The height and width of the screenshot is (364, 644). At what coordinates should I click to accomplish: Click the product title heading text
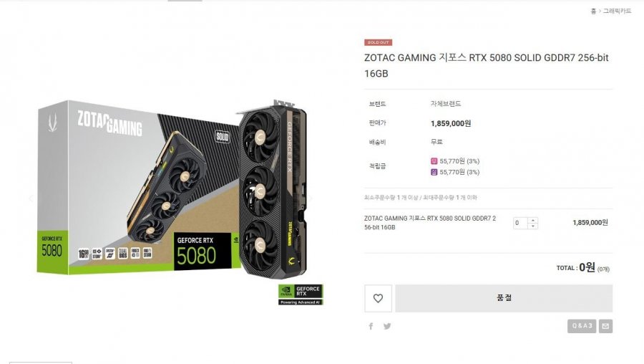(487, 65)
